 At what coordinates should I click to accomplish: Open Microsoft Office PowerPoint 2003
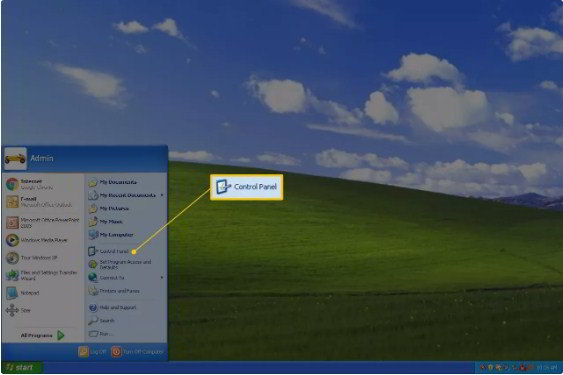42,223
